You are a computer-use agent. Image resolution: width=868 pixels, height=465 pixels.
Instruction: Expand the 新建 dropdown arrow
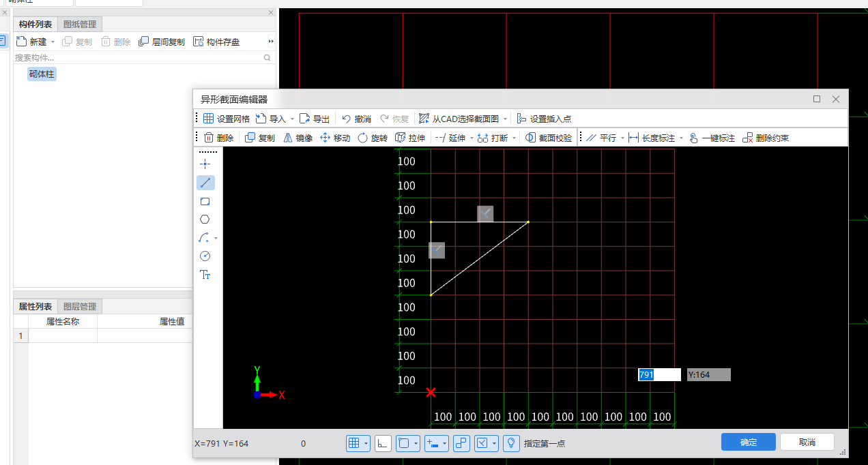(x=53, y=42)
